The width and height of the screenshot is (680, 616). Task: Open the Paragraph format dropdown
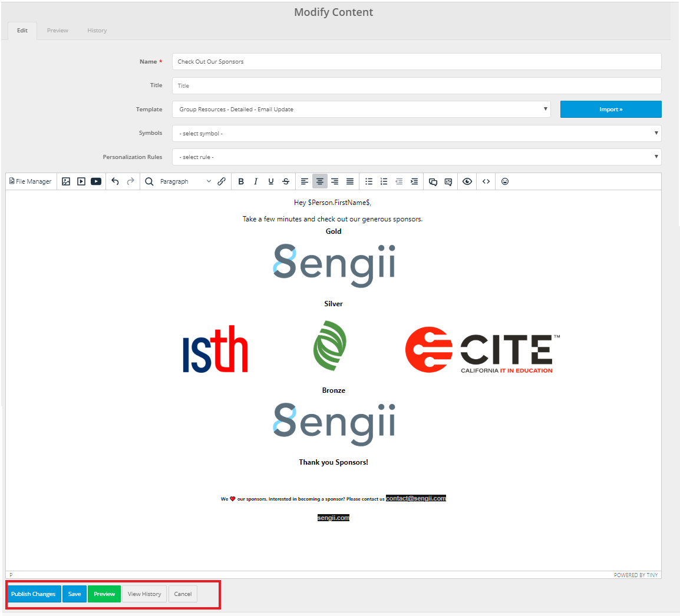[185, 181]
